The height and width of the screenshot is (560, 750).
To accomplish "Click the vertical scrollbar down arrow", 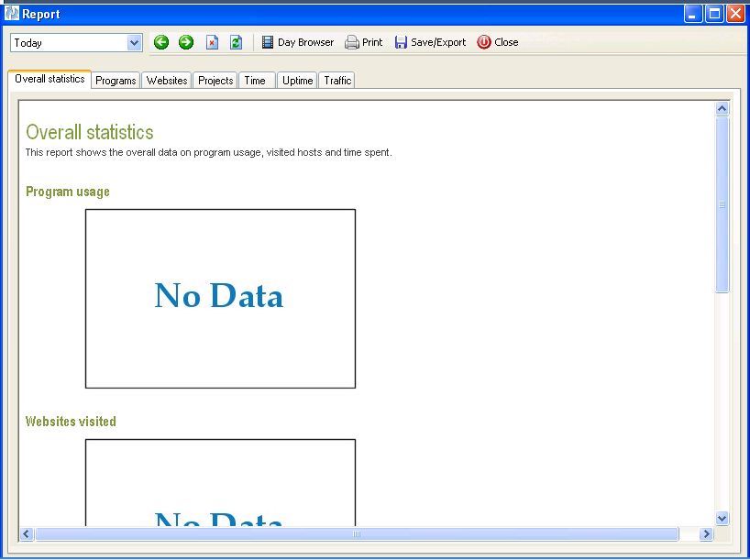I will [x=722, y=518].
